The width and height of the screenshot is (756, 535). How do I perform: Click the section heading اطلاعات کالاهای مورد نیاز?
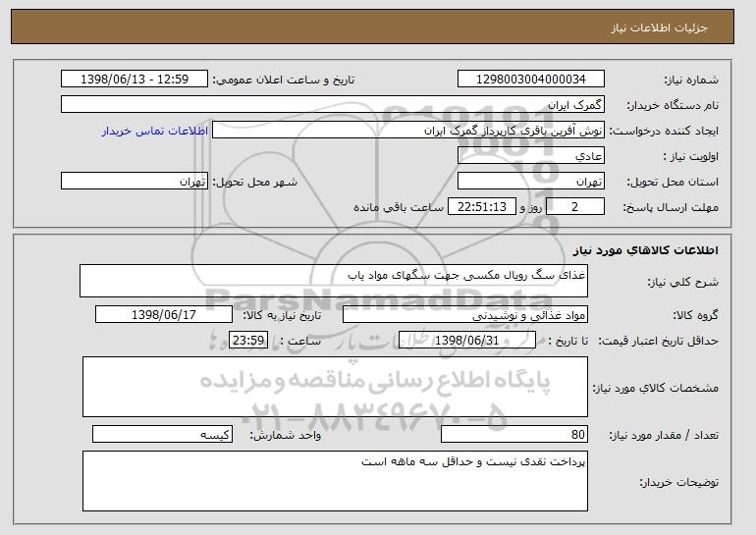pos(645,250)
